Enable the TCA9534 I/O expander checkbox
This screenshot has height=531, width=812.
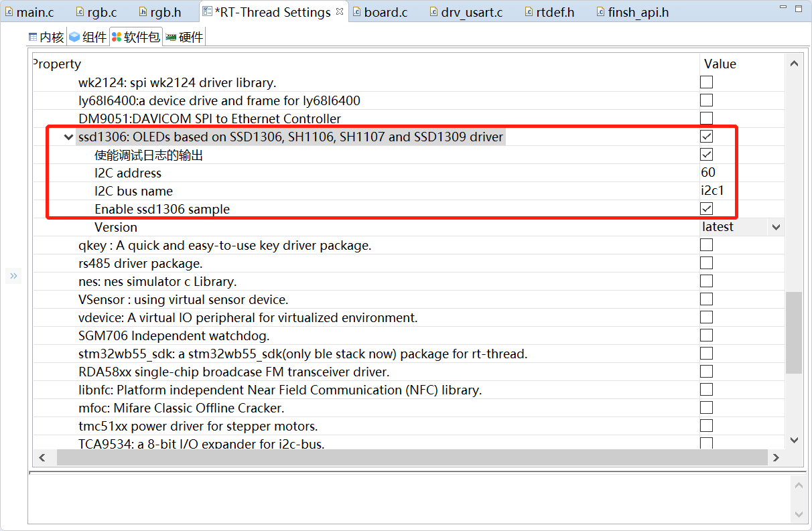pyautogui.click(x=706, y=443)
